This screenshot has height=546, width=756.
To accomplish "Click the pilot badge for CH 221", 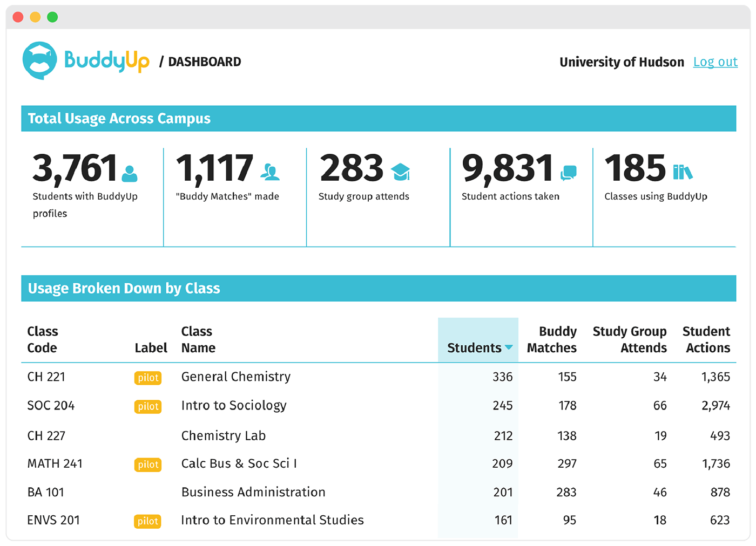I will 148,378.
